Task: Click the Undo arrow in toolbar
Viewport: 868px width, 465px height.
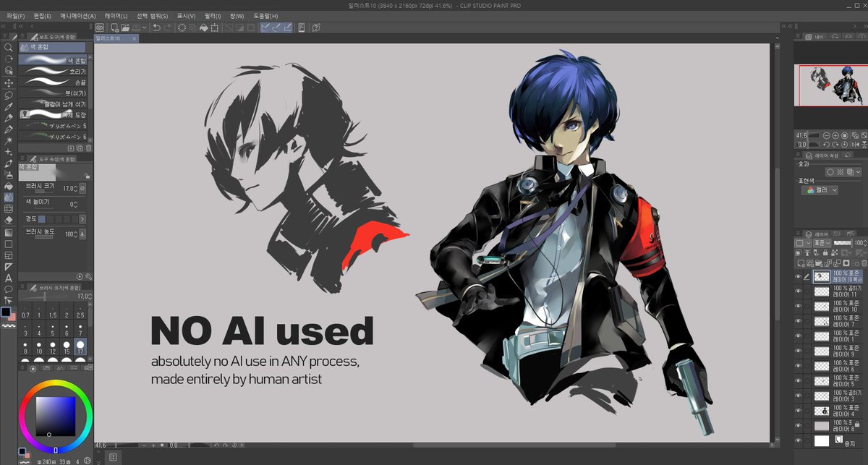Action: (x=156, y=27)
